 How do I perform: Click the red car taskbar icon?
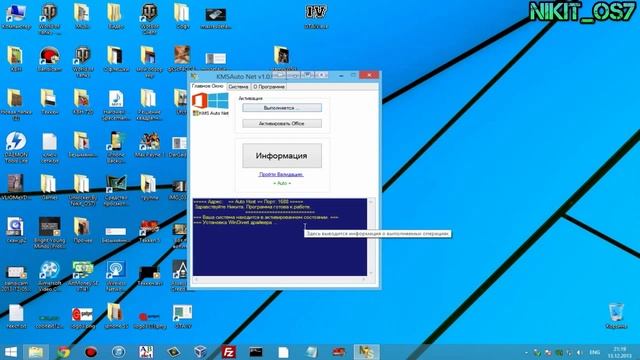click(338, 352)
